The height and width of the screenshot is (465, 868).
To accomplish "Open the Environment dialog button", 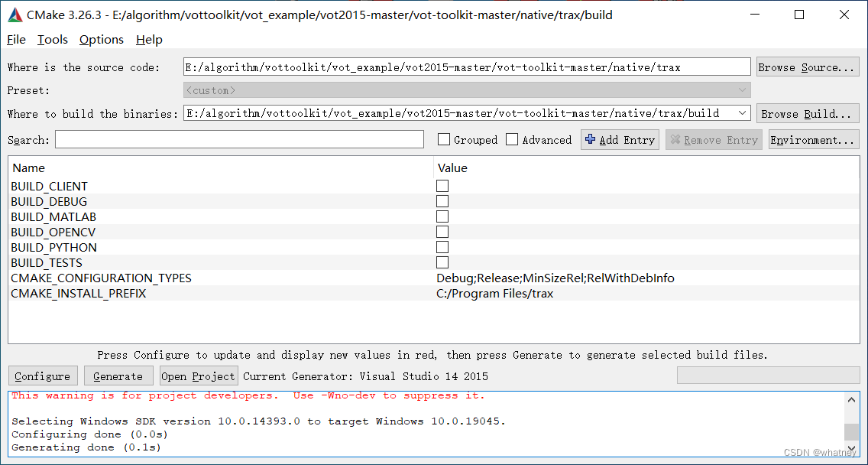I will point(814,140).
